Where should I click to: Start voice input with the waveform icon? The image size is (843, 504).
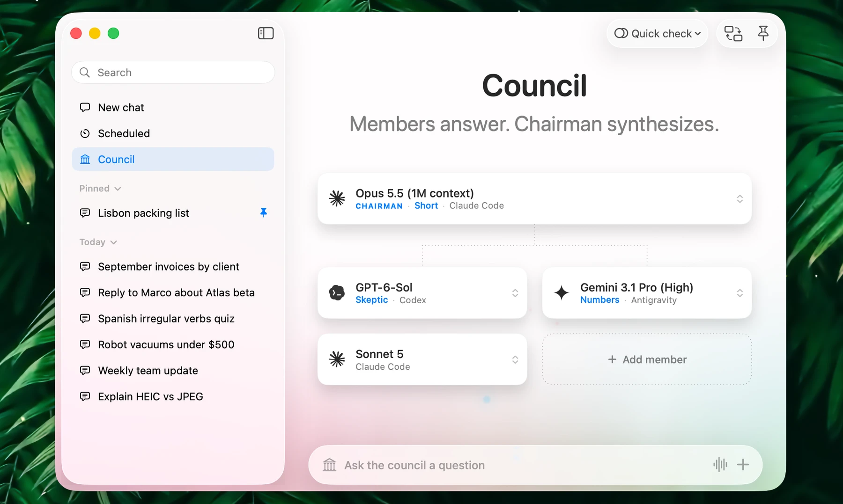(720, 465)
